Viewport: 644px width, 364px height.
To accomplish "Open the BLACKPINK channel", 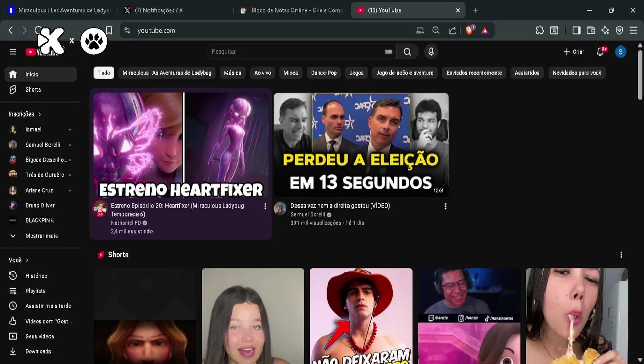I will [40, 220].
